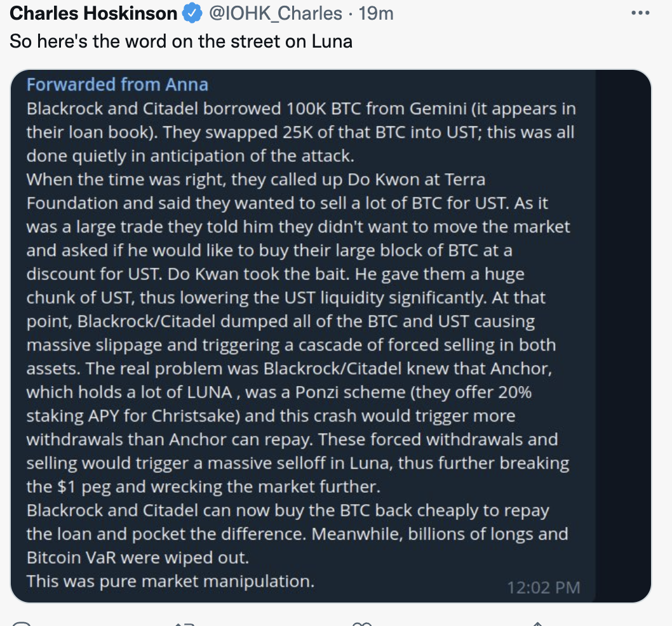Click the line beginning 'Bitcoin VaR were wiped'
Image resolution: width=672 pixels, height=626 pixels.
click(x=138, y=558)
